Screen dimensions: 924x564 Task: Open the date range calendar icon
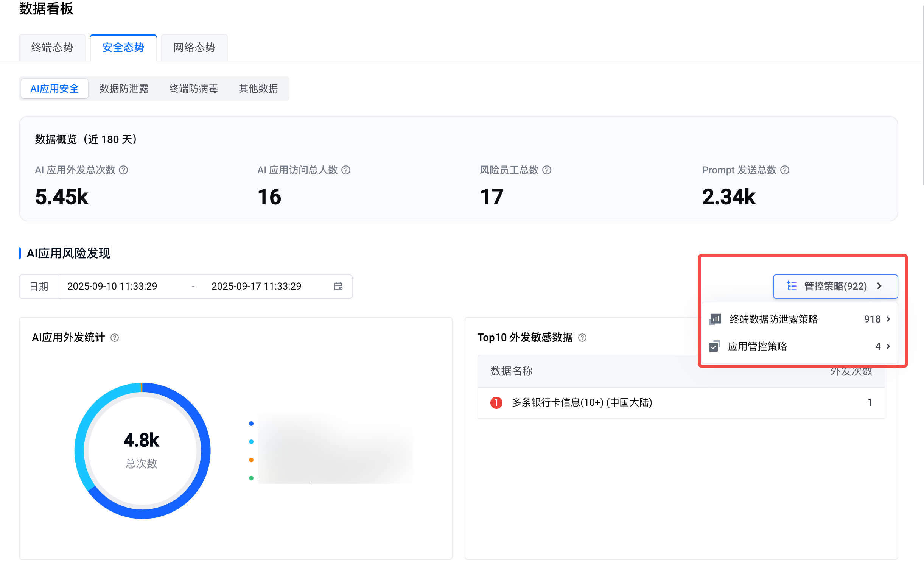(x=338, y=286)
